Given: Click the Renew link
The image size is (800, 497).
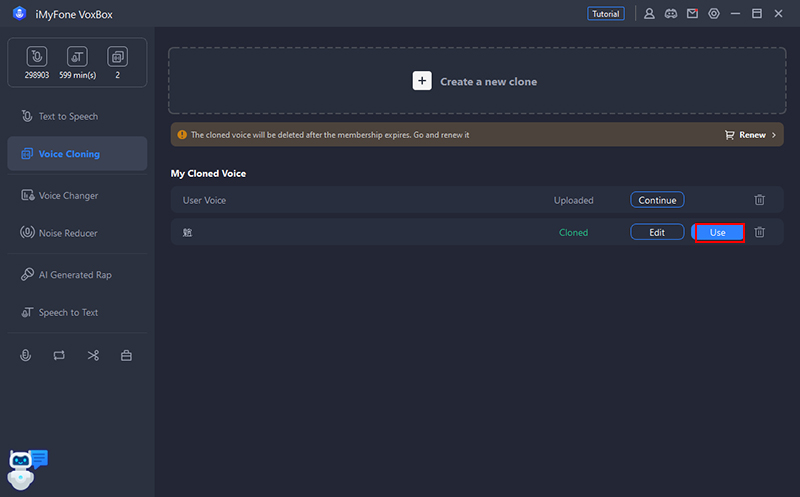Looking at the screenshot, I should tap(752, 135).
